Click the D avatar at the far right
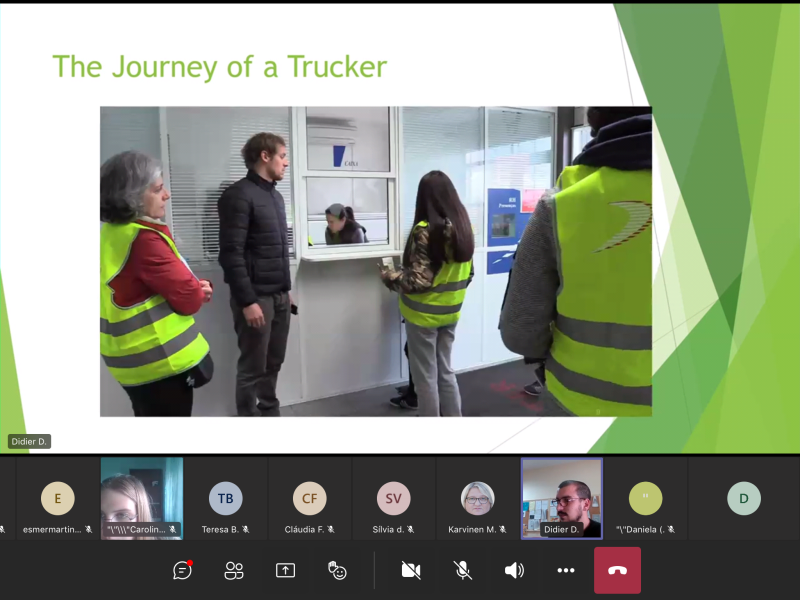Viewport: 800px width, 600px height. pyautogui.click(x=744, y=498)
